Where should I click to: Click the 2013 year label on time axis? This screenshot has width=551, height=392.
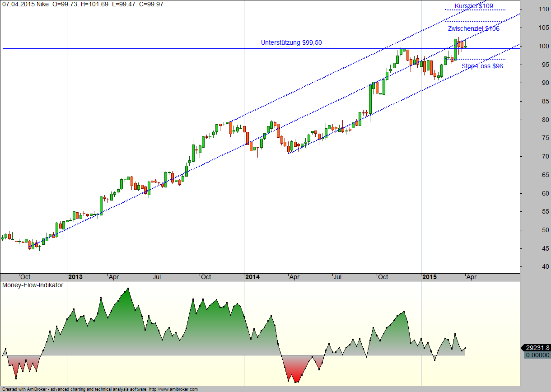(75, 277)
